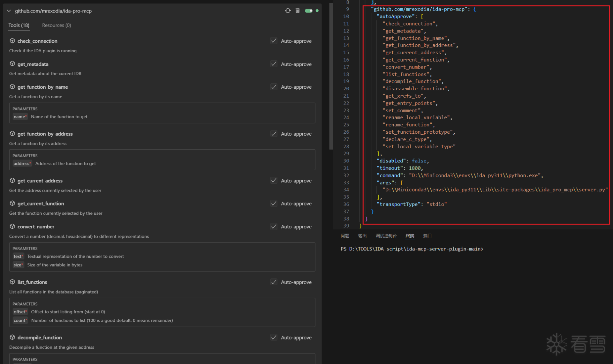Click the cube icon beside get_function_by_address
The image size is (613, 364).
[x=12, y=134]
